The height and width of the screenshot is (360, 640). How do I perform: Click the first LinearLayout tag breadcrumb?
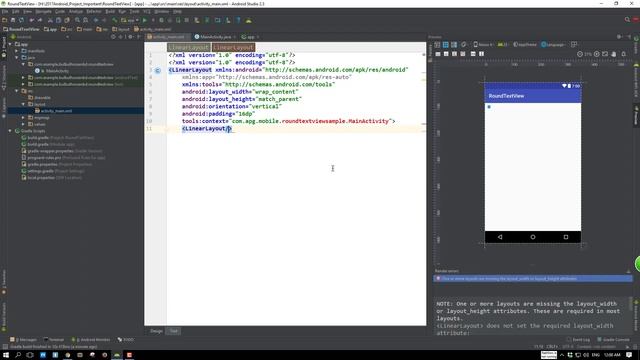point(189,47)
